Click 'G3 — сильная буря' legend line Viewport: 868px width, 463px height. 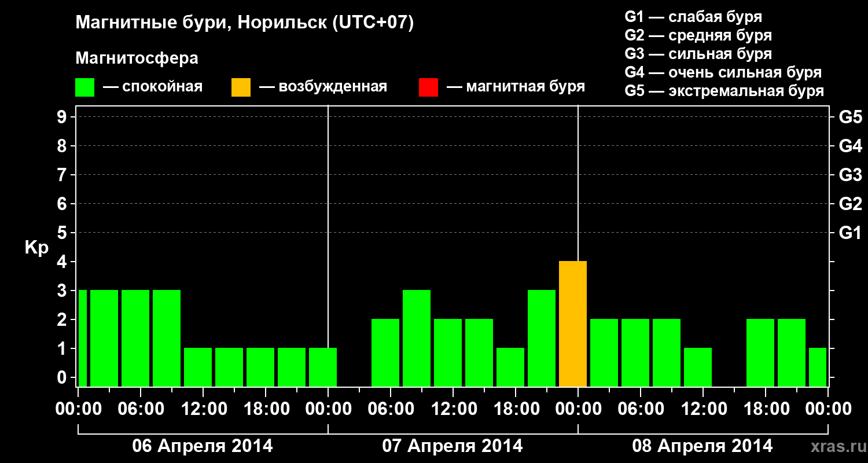[x=698, y=54]
